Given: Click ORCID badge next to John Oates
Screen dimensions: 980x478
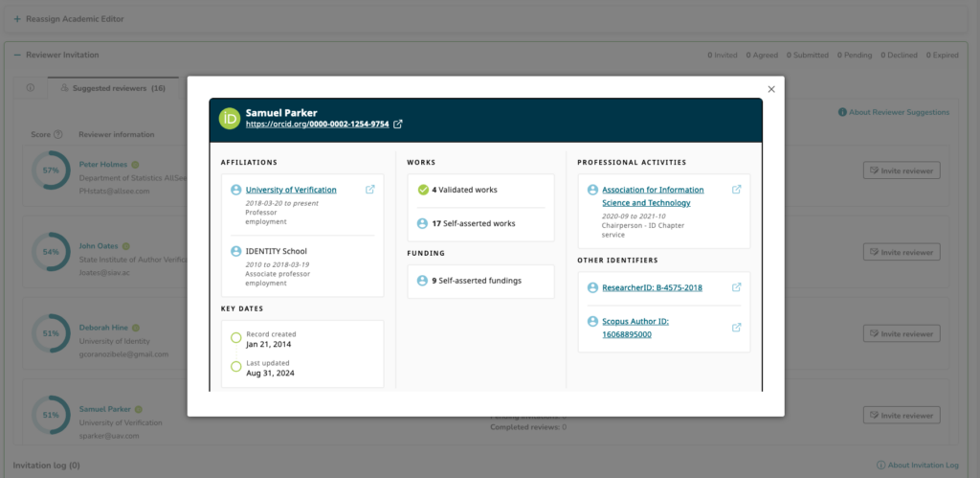Looking at the screenshot, I should coord(125,246).
